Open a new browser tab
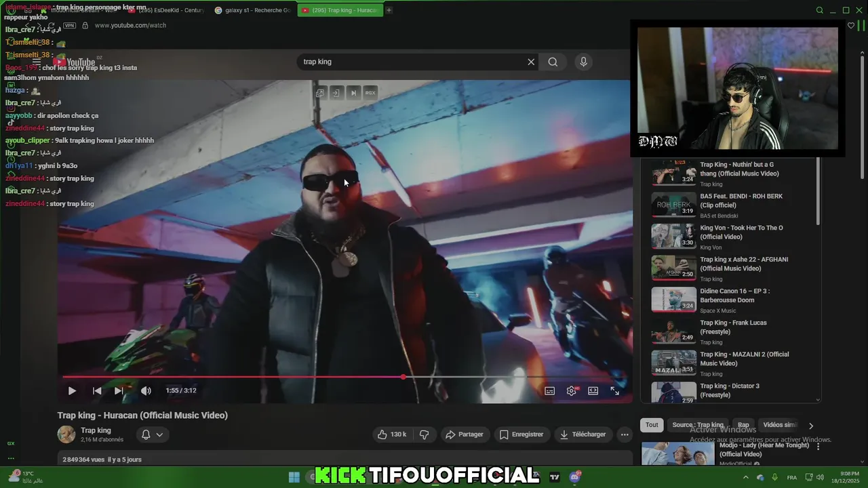This screenshot has height=488, width=868. point(389,10)
